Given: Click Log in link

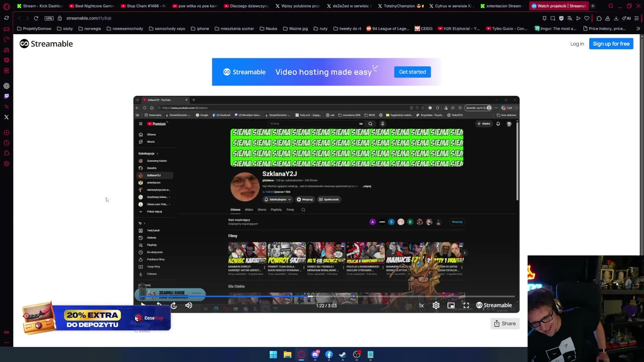Looking at the screenshot, I should [577, 44].
